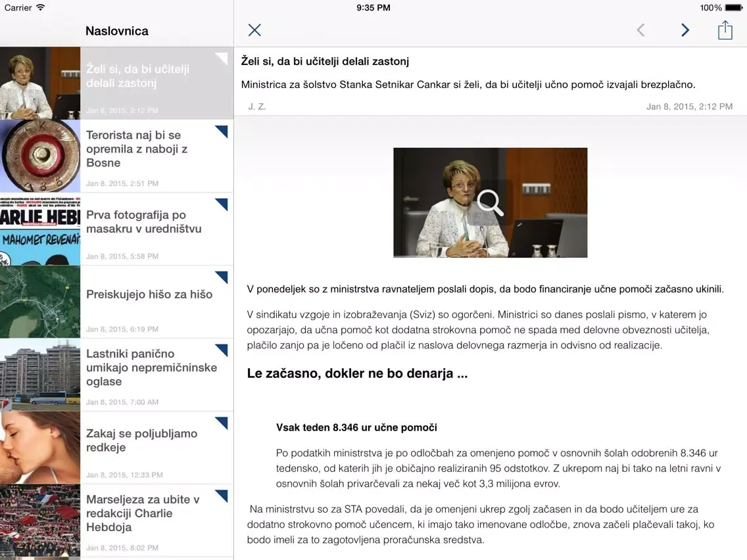
Task: Tap corner marker on Preiskujejo hišo za hišo
Action: pos(222,277)
